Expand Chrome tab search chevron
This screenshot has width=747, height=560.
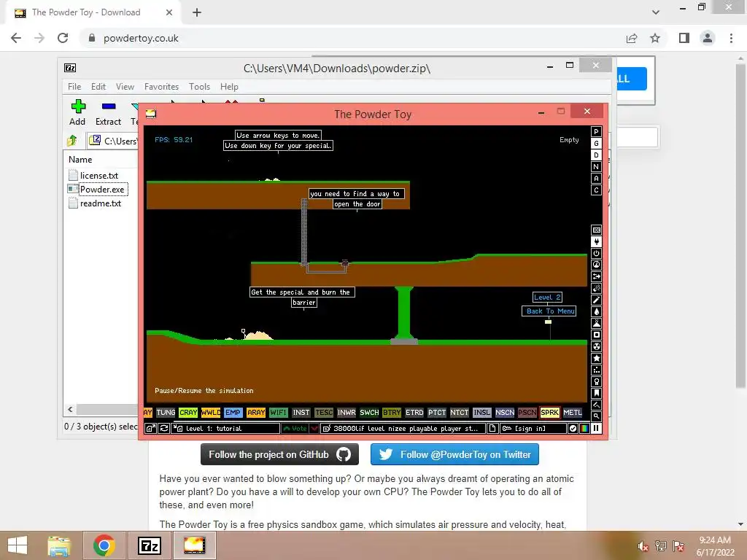pyautogui.click(x=656, y=12)
